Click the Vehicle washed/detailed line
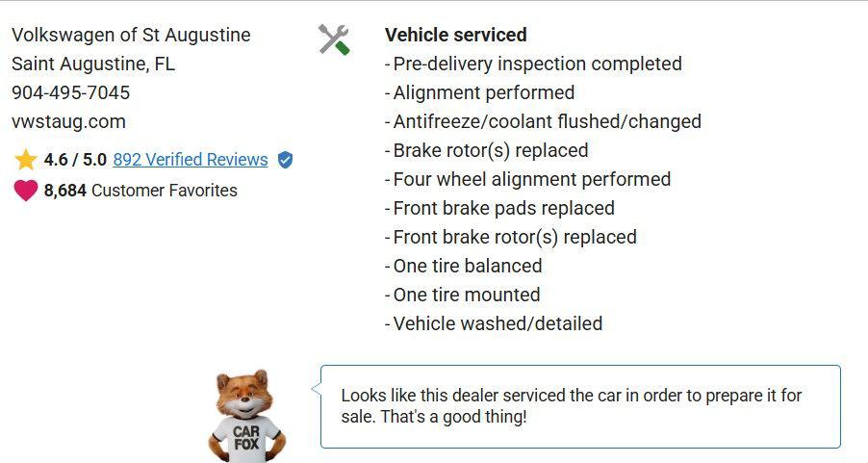Viewport: 868px width, 463px height. [498, 323]
